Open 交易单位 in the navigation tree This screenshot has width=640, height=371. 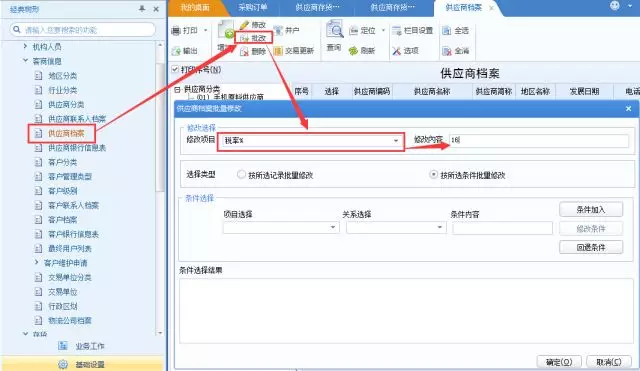pyautogui.click(x=62, y=292)
